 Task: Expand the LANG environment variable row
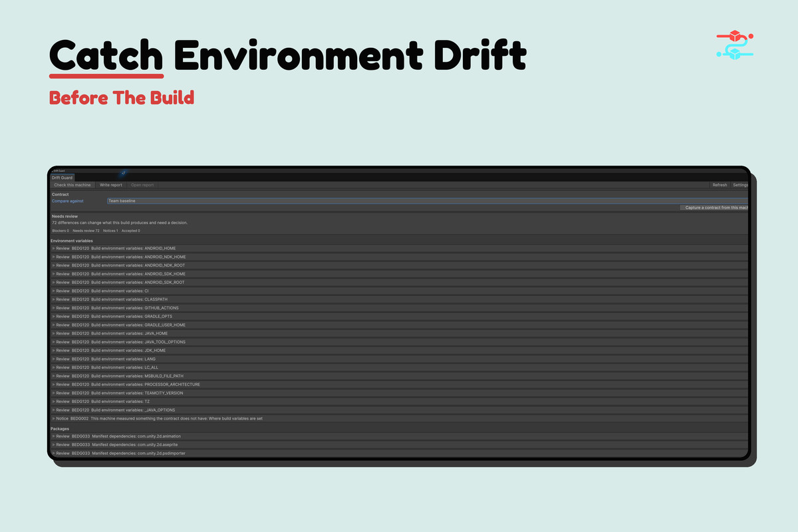400,359
